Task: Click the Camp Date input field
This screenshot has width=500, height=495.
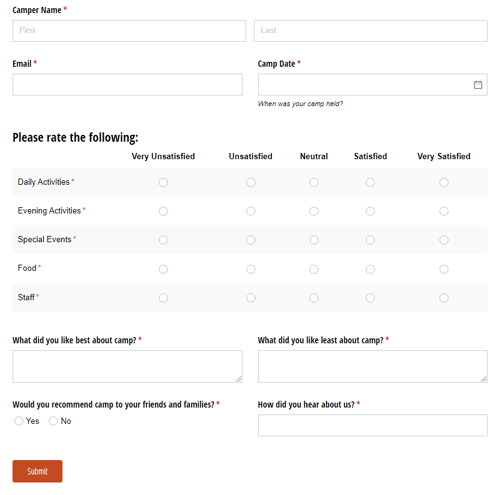Action: click(373, 85)
